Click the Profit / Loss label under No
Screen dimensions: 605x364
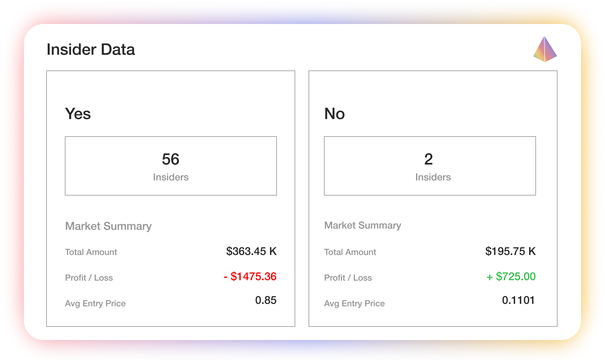pos(348,277)
